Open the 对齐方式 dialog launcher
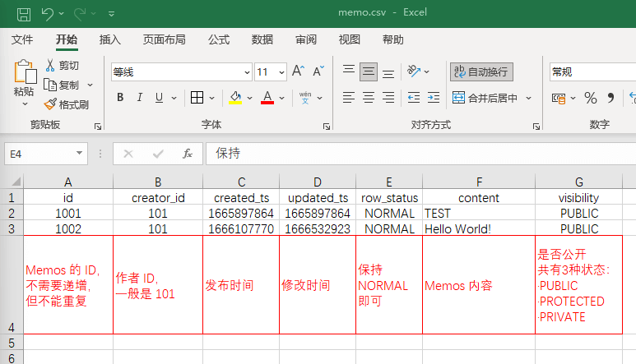636x364 pixels. (536, 127)
